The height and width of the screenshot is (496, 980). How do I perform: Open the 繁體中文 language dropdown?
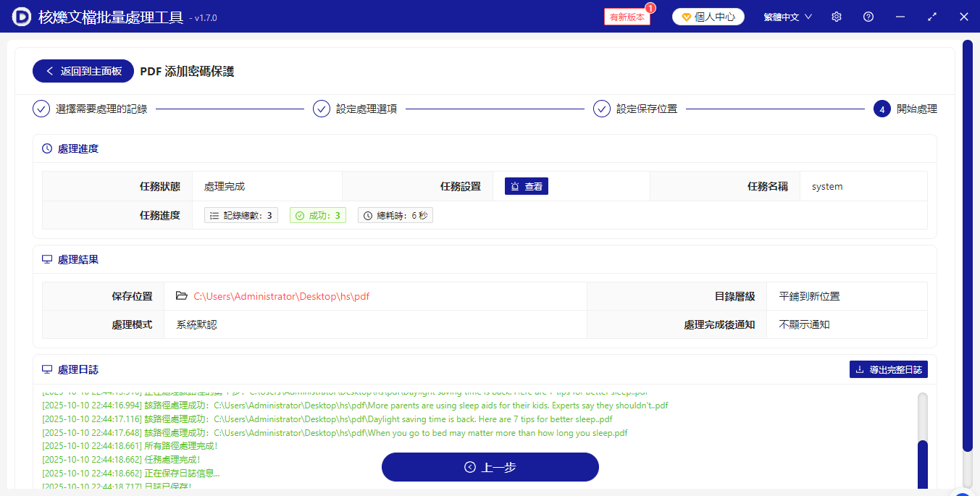(x=787, y=16)
